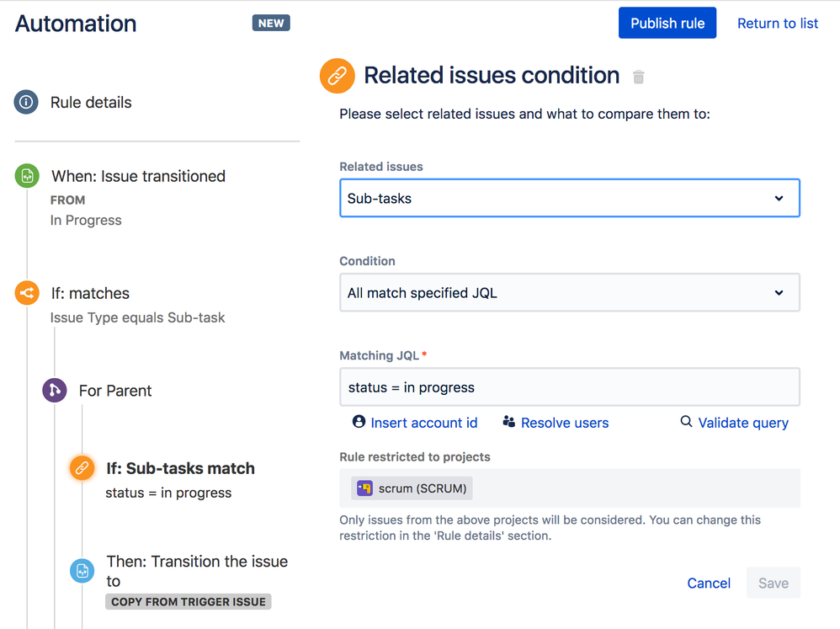Click blue Transition the issue action icon
Image resolution: width=840 pixels, height=629 pixels.
pos(82,571)
